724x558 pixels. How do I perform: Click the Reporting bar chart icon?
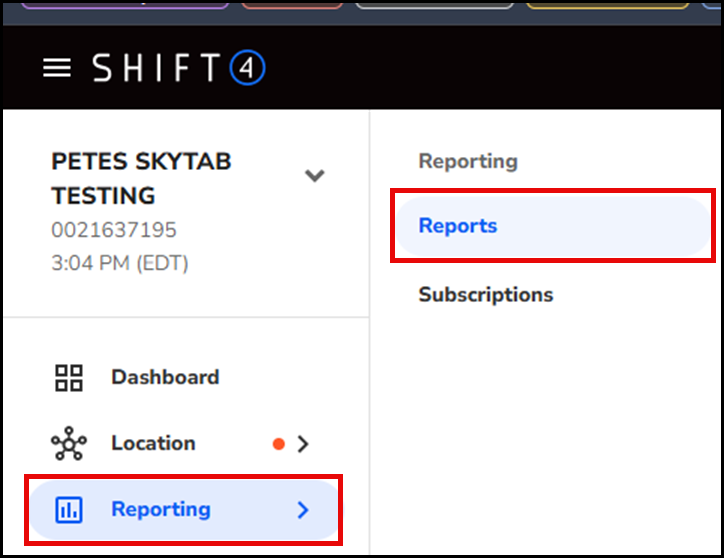pyautogui.click(x=69, y=510)
